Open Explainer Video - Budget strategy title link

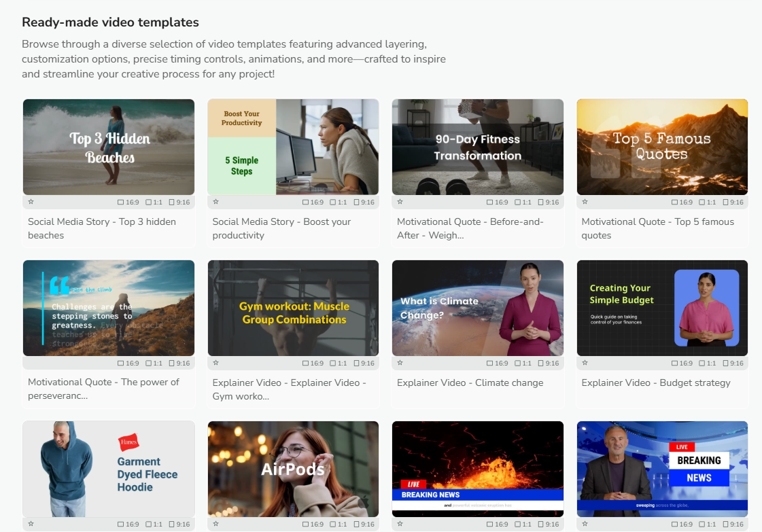(656, 383)
